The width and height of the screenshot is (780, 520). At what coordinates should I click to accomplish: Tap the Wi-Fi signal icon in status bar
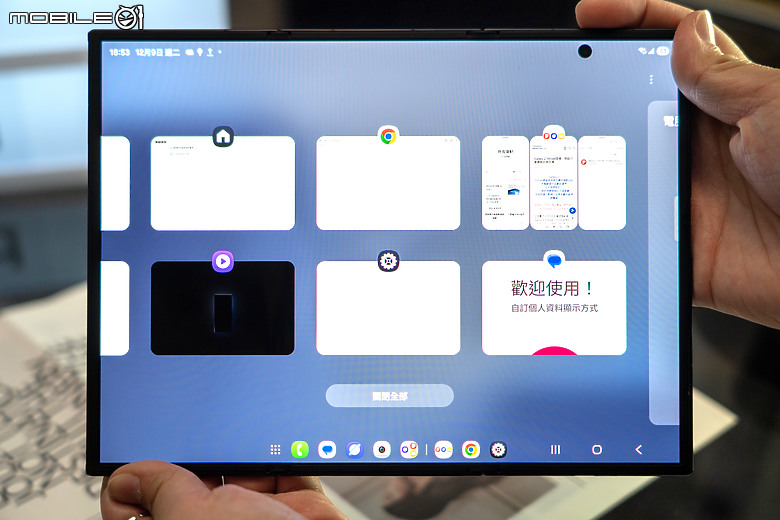643,51
